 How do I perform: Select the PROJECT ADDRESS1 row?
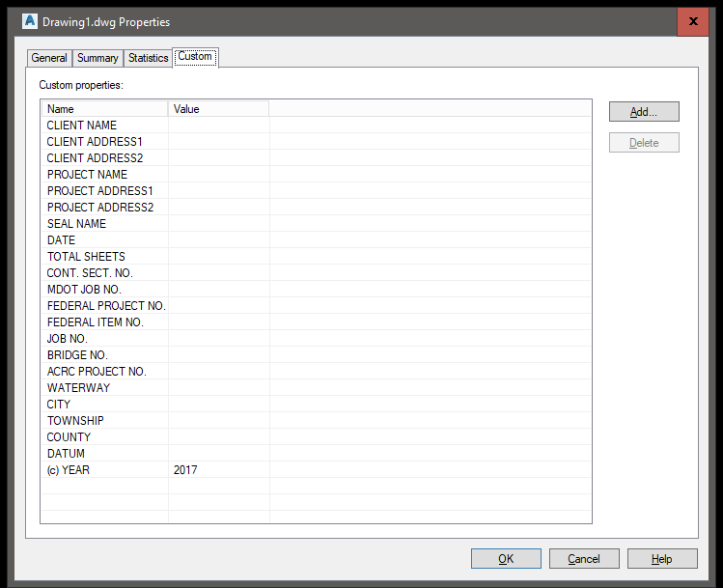(x=316, y=190)
